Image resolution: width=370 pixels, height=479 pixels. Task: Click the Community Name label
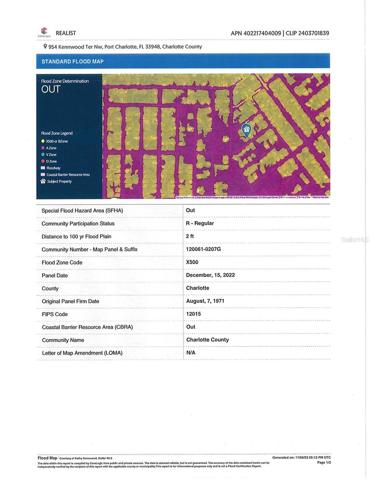[63, 341]
